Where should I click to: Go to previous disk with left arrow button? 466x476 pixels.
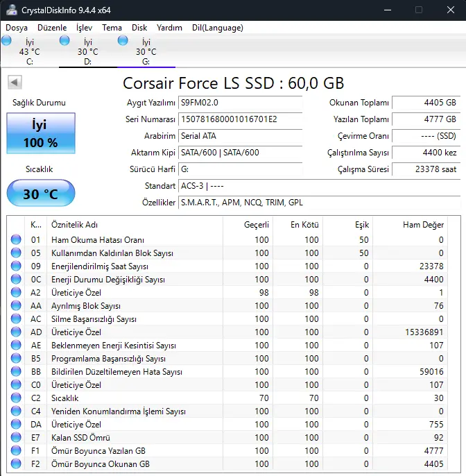coord(15,82)
